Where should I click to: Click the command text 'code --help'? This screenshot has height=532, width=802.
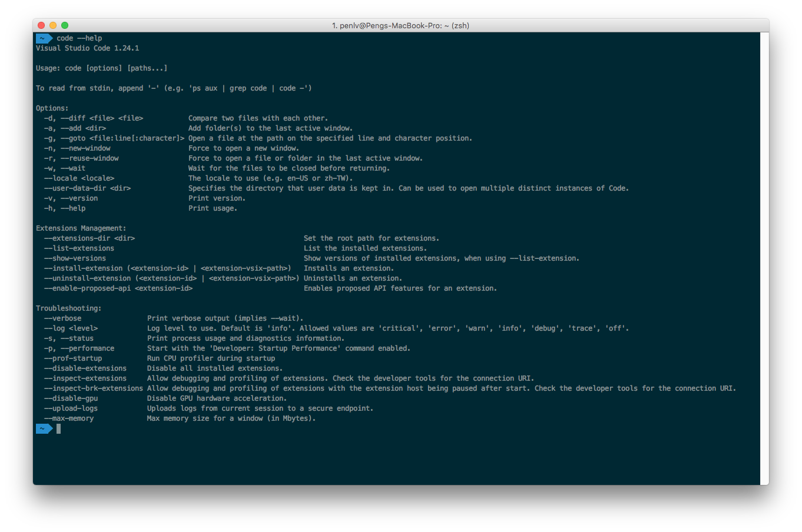point(79,38)
